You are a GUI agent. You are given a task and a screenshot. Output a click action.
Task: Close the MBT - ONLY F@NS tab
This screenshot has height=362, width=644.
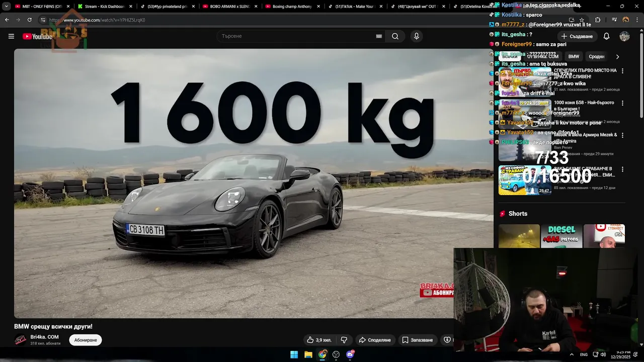68,7
